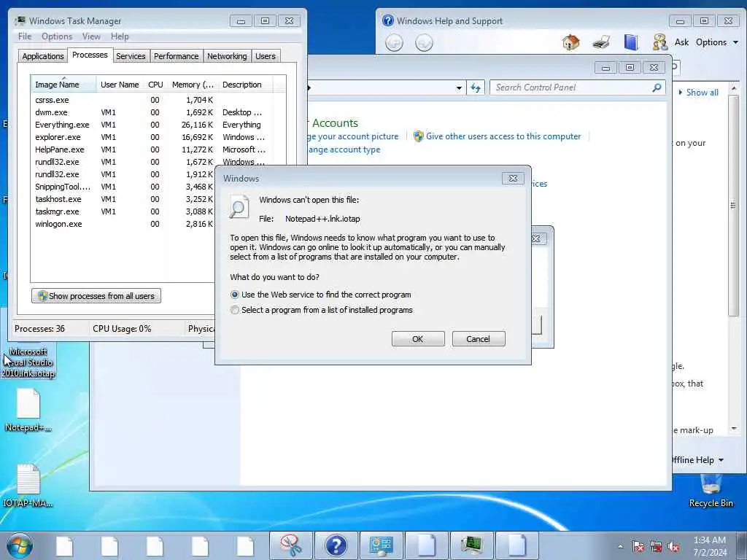
Task: Open change your account picture link
Action: (353, 136)
